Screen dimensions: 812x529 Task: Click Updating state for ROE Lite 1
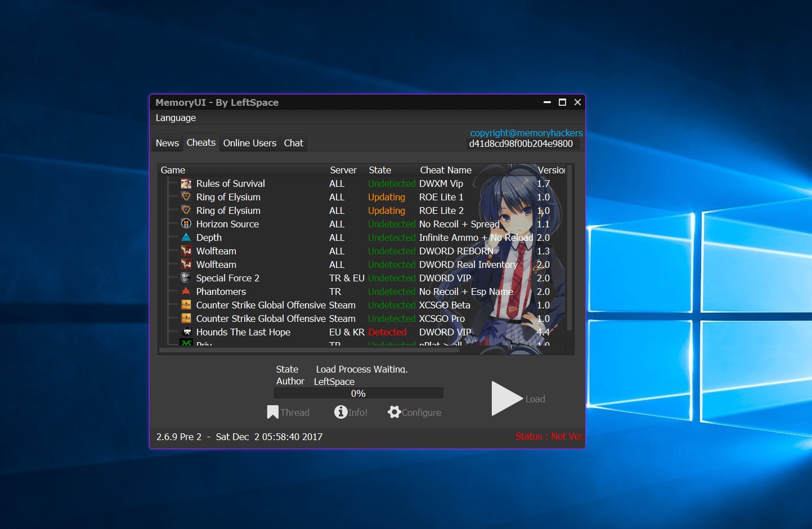pos(387,197)
